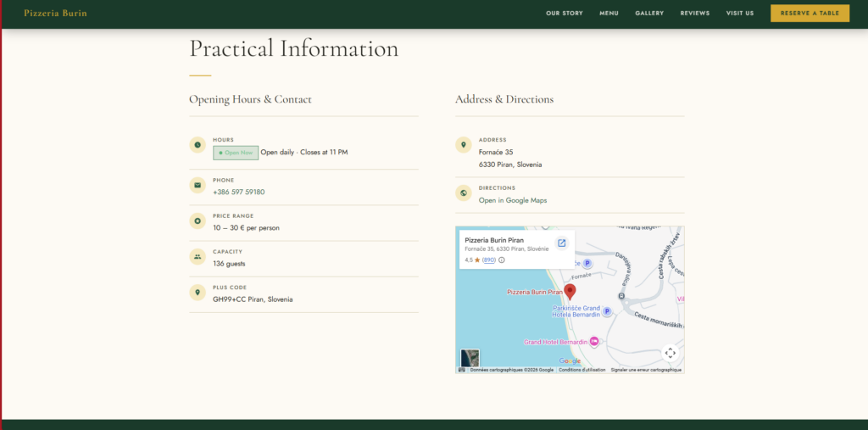Screen dimensions: 868x430
Task: Click the clock icon beside Hours
Action: coord(198,145)
